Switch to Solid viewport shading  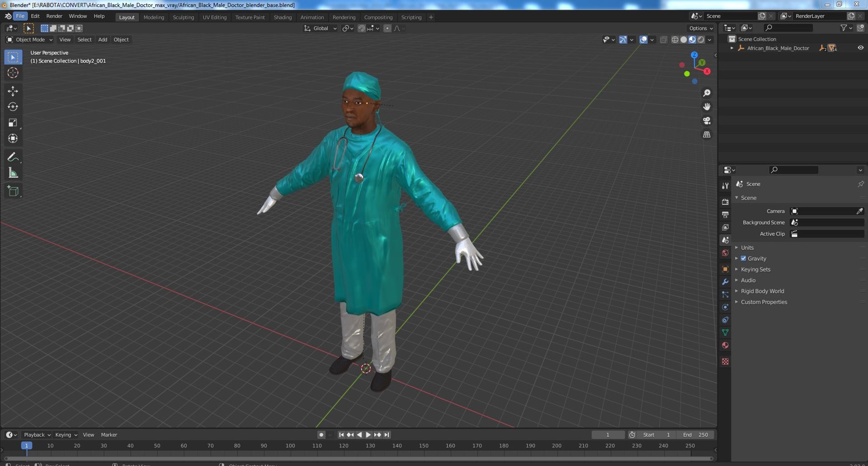click(684, 40)
